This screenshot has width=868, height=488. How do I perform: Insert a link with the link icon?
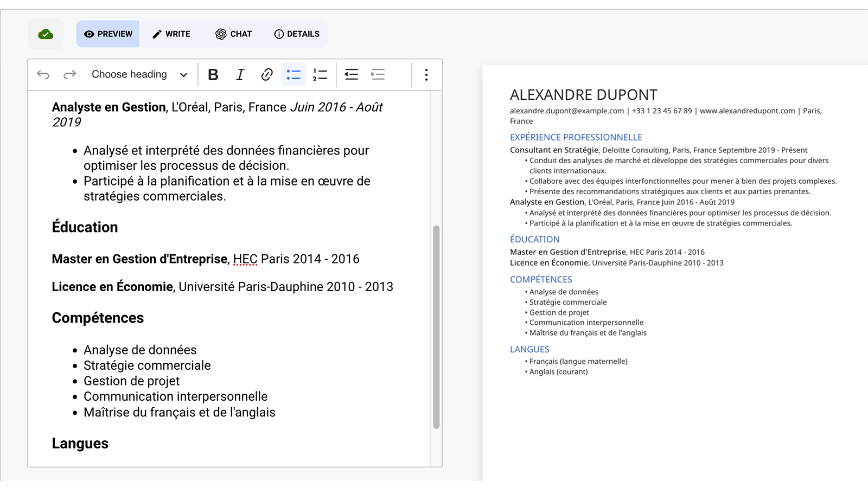[x=266, y=74]
